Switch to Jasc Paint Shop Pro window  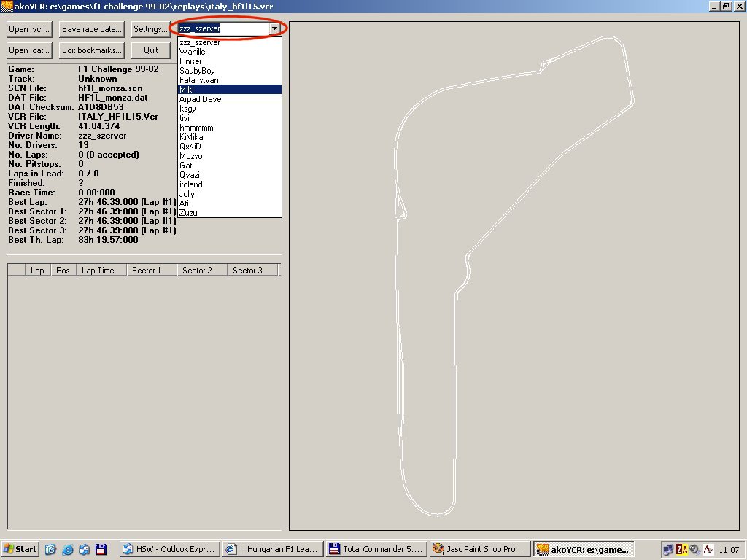pyautogui.click(x=480, y=549)
